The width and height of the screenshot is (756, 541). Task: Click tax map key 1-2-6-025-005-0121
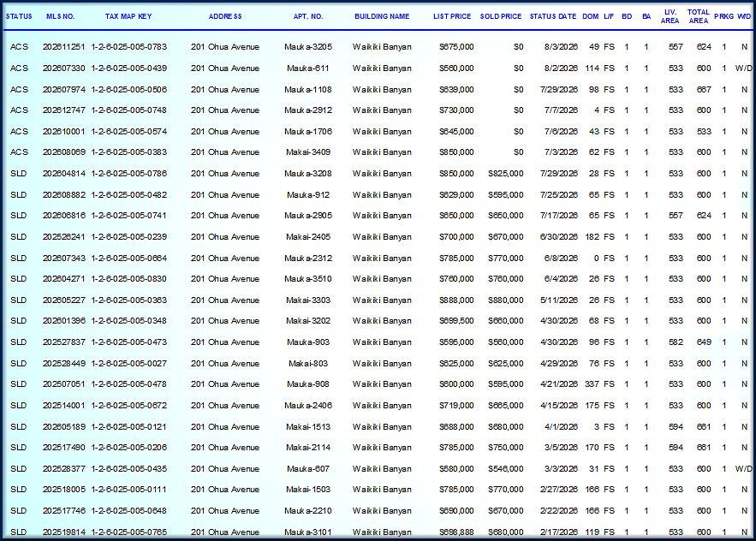[128, 427]
